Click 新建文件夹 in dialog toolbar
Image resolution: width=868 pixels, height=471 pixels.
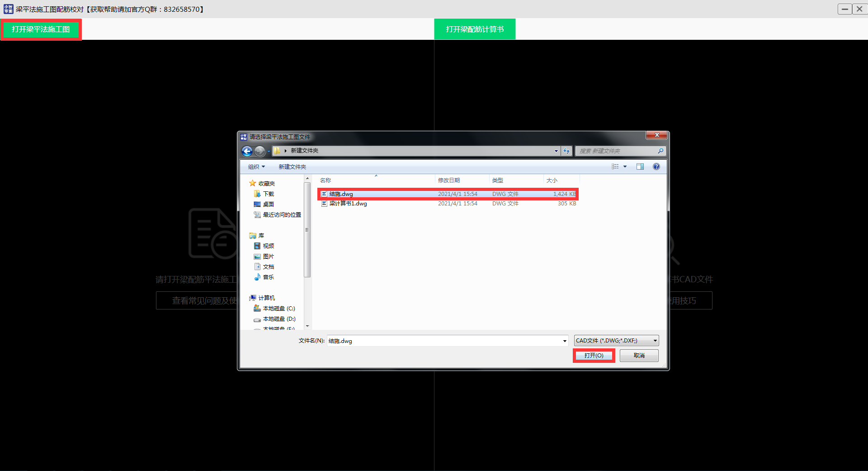(292, 167)
